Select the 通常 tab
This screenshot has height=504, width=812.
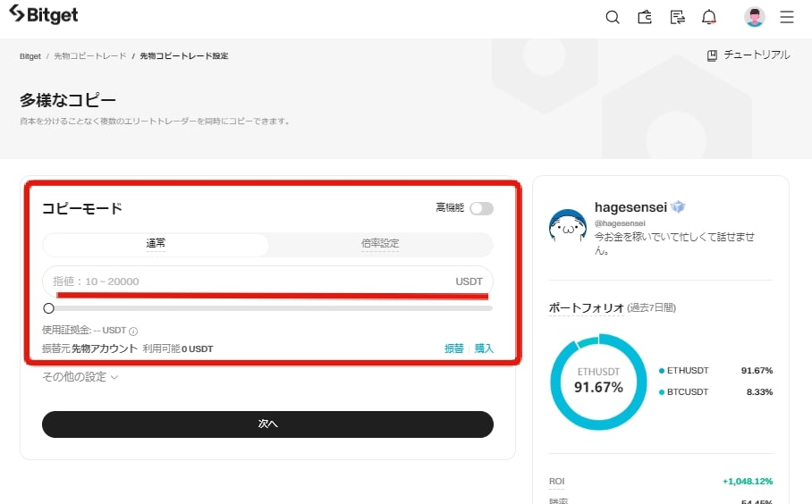pyautogui.click(x=156, y=244)
